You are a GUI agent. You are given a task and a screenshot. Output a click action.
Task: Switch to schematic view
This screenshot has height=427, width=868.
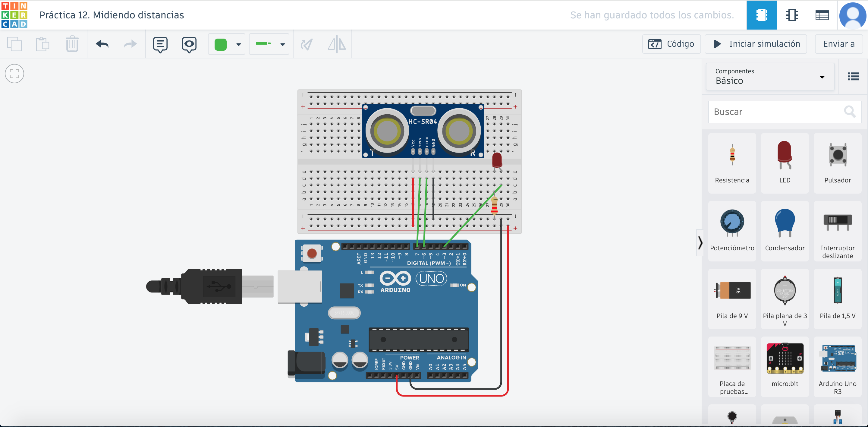tap(791, 15)
